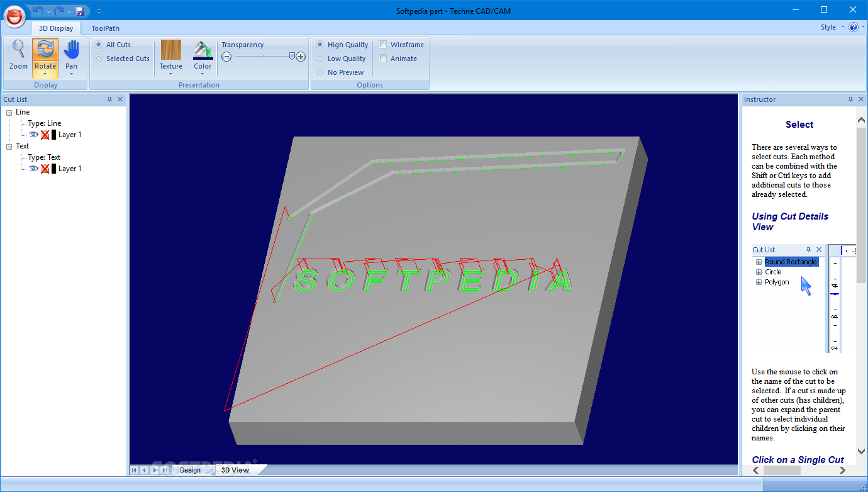Switch to the ToolPath ribbon tab
The width and height of the screenshot is (868, 492).
tap(105, 28)
